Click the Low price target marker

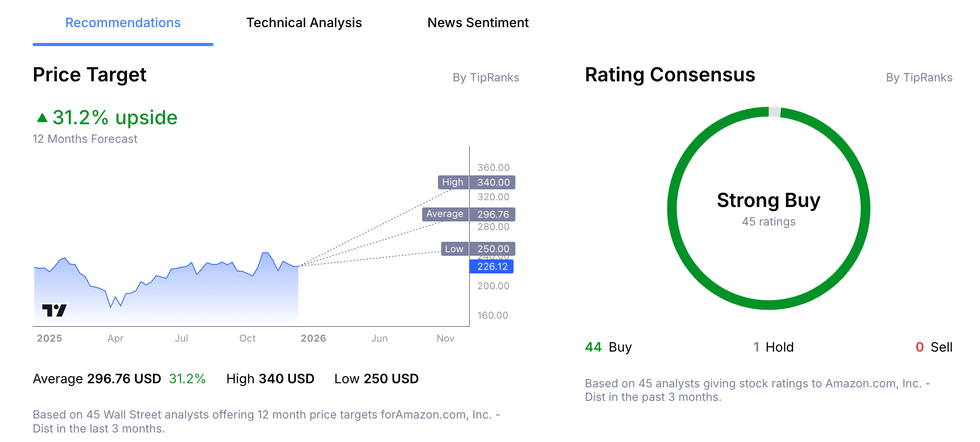pyautogui.click(x=477, y=249)
